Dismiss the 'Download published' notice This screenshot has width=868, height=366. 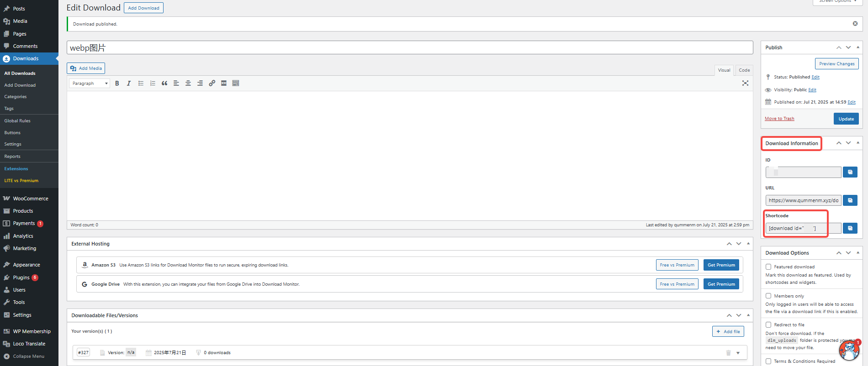click(x=855, y=24)
